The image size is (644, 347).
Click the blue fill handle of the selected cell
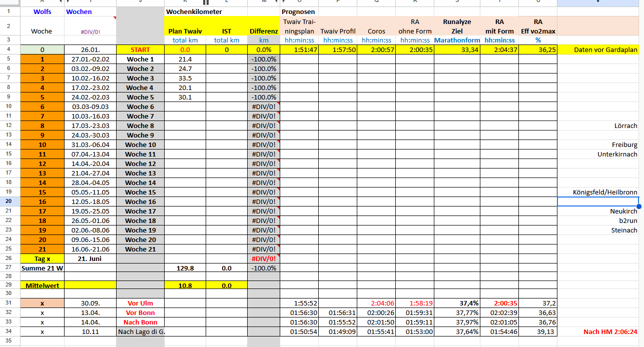639,206
